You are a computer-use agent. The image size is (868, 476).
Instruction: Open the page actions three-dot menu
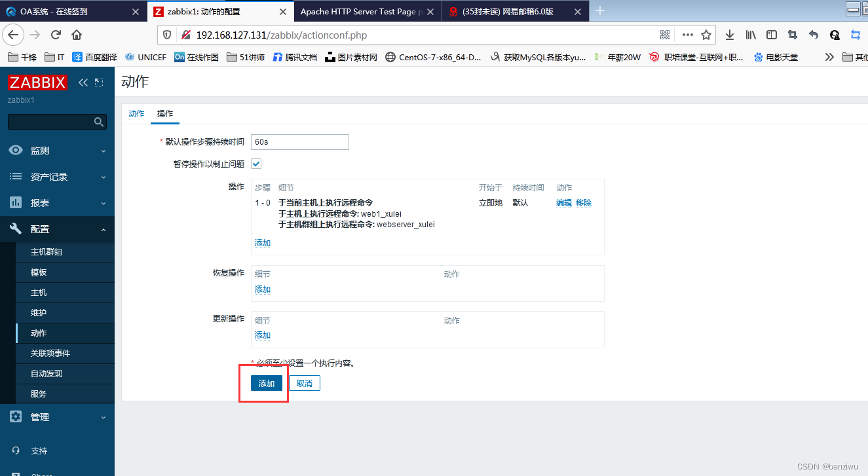(687, 35)
